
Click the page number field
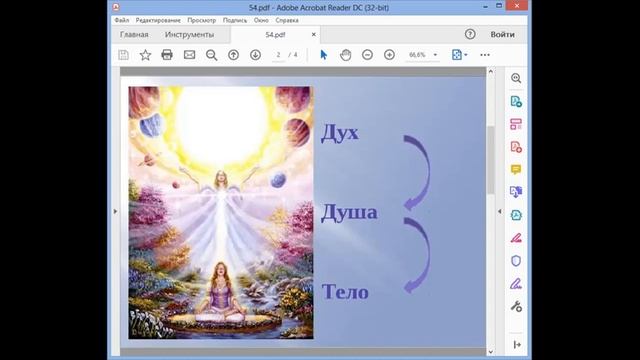(278, 55)
